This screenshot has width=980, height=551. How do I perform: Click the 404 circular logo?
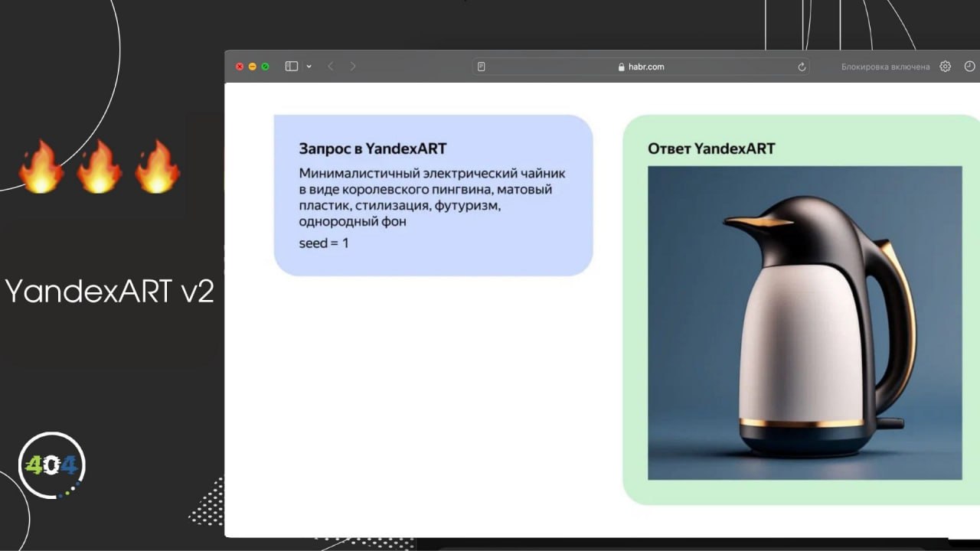[51, 465]
